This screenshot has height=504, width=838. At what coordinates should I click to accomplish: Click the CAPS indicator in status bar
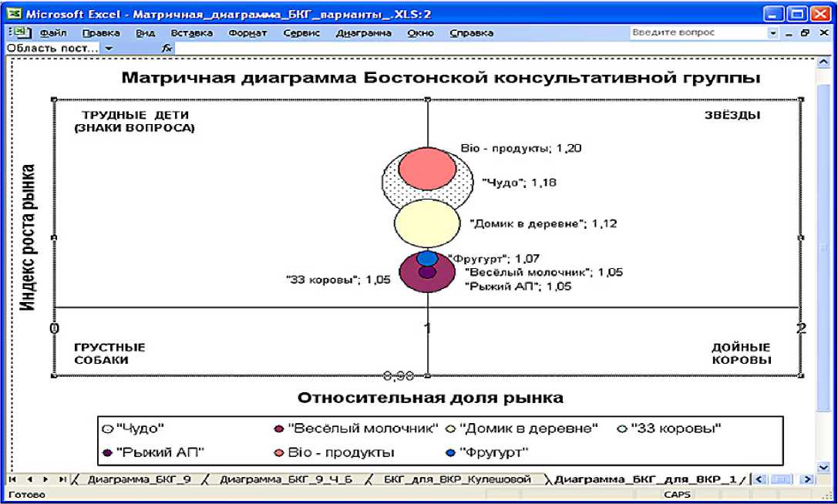click(677, 495)
